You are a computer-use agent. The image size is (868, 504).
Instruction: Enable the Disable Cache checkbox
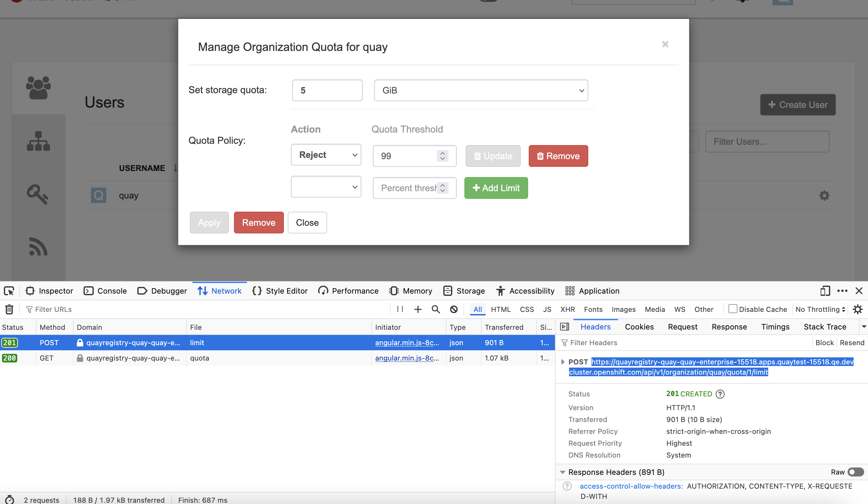(x=733, y=309)
